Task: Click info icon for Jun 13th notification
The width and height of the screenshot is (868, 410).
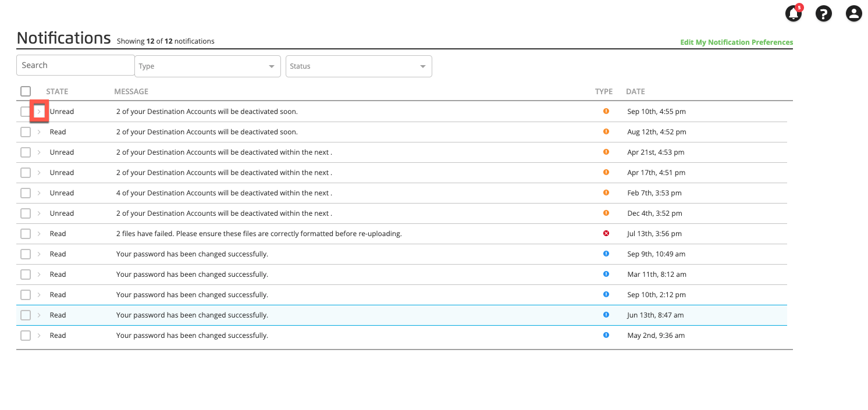Action: (606, 315)
